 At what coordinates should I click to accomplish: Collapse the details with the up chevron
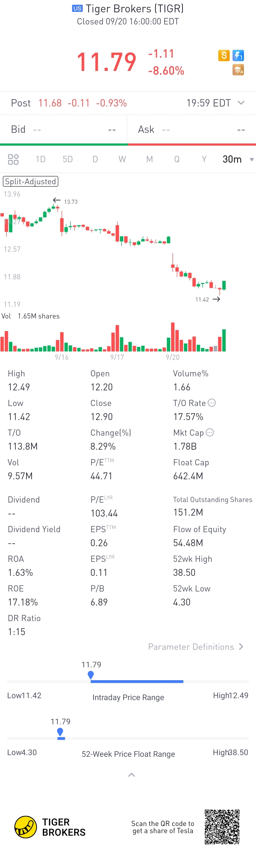pos(132,775)
